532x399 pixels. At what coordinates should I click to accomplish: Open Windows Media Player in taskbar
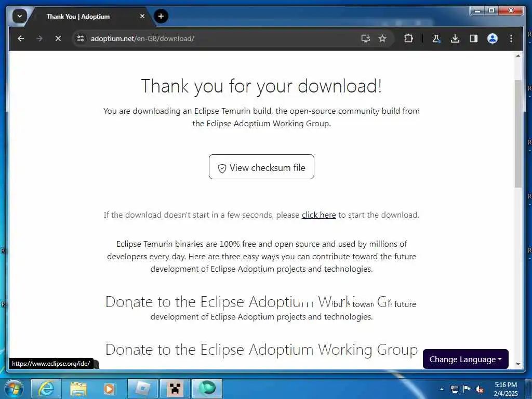tap(109, 389)
